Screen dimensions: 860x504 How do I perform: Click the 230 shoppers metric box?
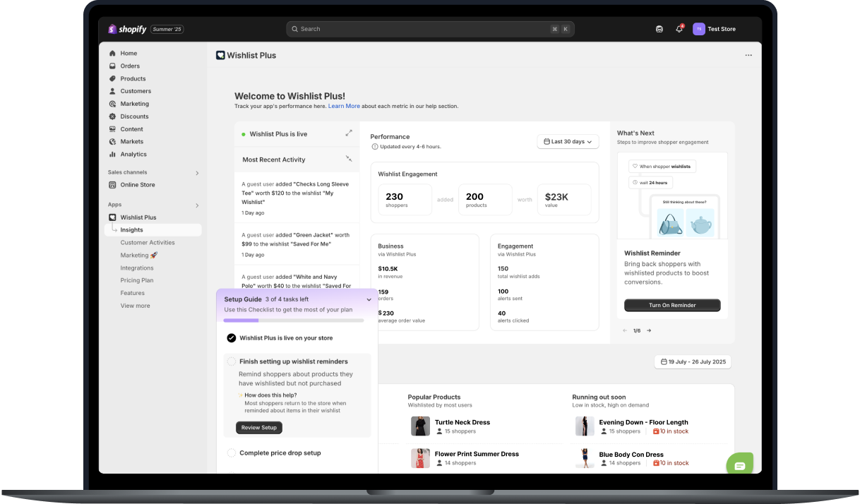405,200
